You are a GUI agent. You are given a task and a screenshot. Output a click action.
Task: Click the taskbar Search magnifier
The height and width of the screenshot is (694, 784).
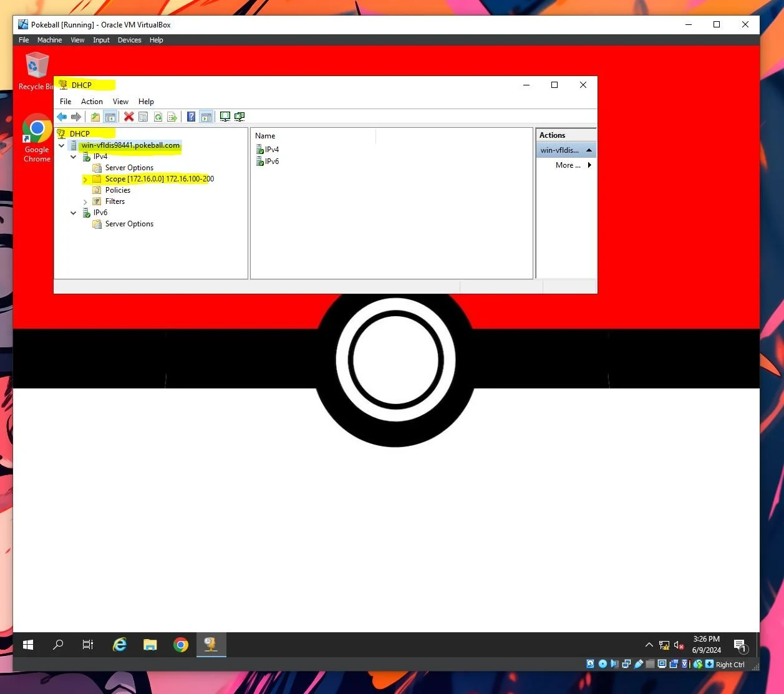(x=58, y=645)
